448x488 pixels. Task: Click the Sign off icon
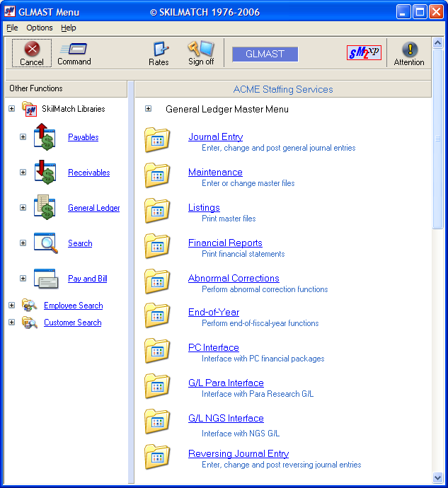[201, 49]
